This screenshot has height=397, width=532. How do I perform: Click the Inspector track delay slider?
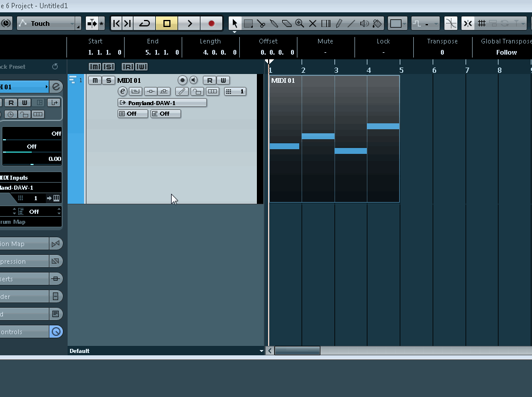(x=32, y=164)
